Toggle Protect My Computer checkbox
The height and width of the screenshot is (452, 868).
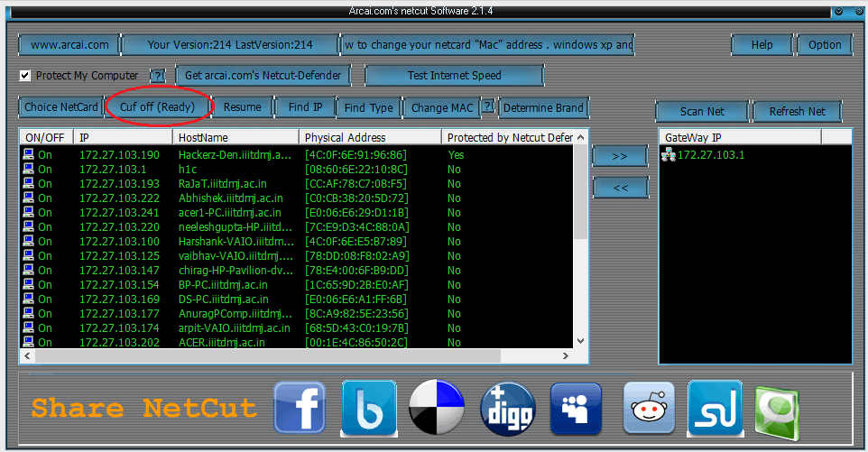coord(25,75)
